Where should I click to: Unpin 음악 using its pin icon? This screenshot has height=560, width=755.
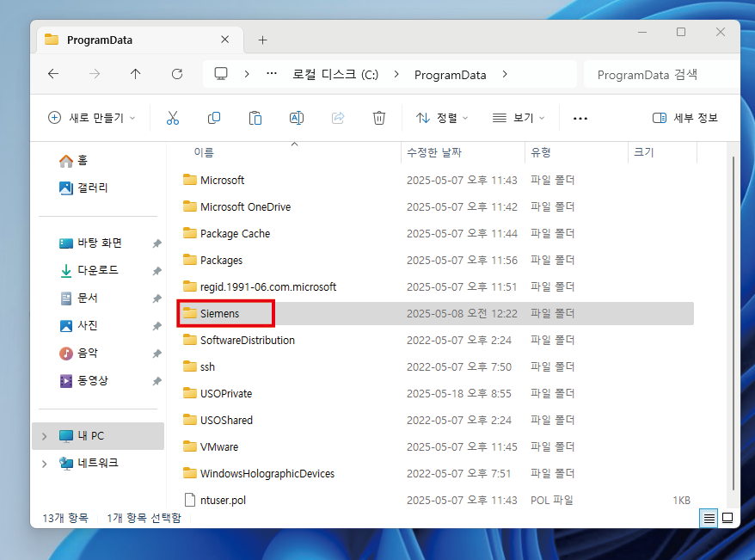(157, 354)
